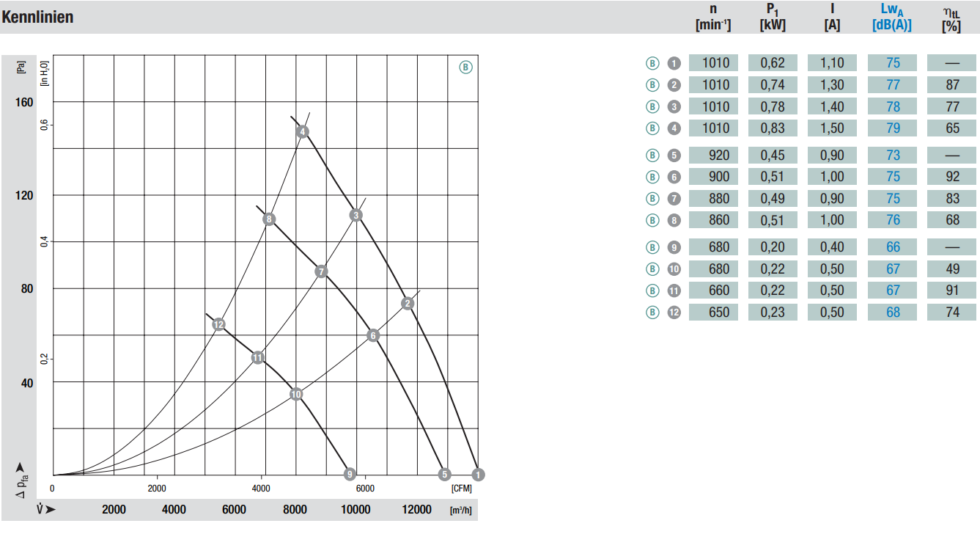Select the 0,83 kW power cell
The width and height of the screenshot is (980, 537).
pos(773,128)
